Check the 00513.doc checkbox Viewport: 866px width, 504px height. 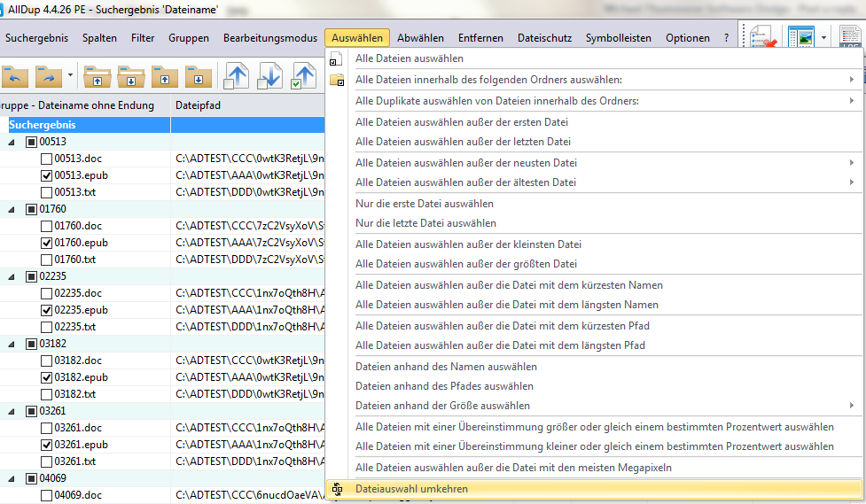[x=46, y=159]
